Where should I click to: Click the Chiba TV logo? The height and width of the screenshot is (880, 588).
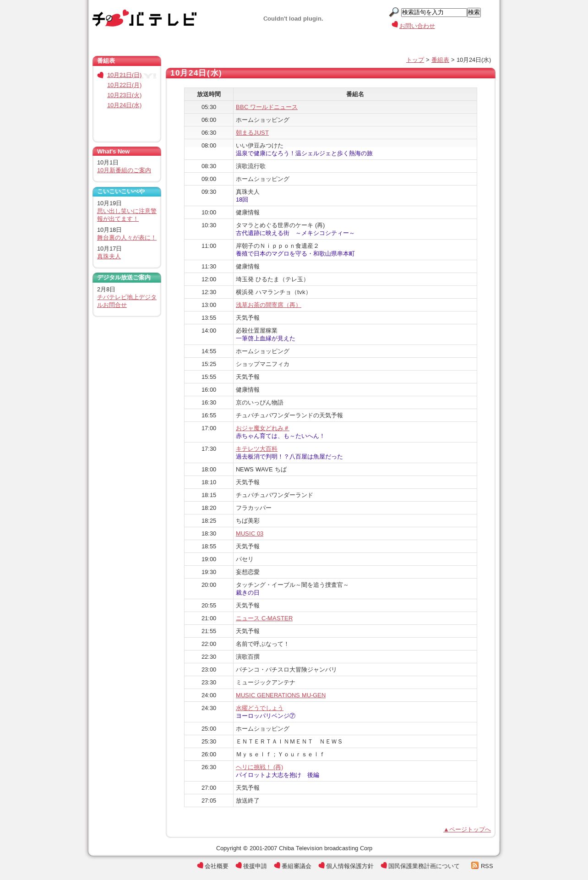(x=144, y=18)
